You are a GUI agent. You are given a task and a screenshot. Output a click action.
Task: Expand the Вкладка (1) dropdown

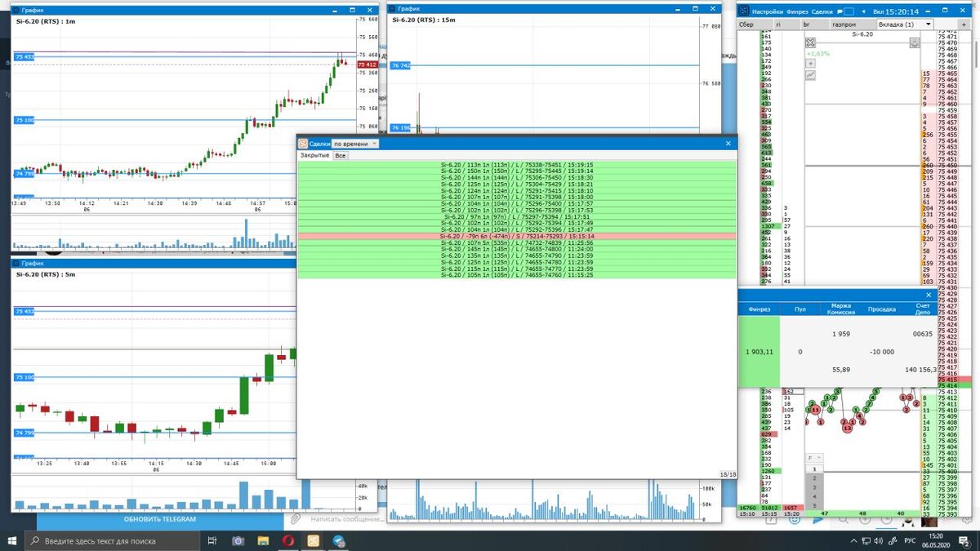906,24
